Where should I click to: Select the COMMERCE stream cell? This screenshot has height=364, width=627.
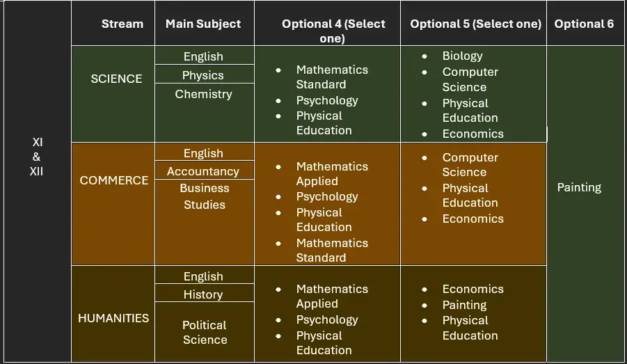click(x=114, y=180)
